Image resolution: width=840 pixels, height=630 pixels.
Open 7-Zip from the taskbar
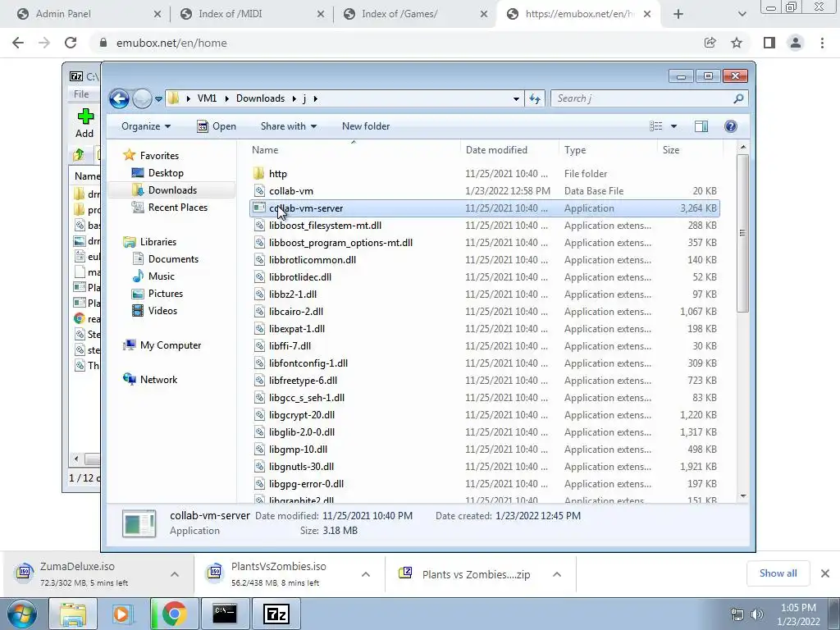tap(276, 614)
